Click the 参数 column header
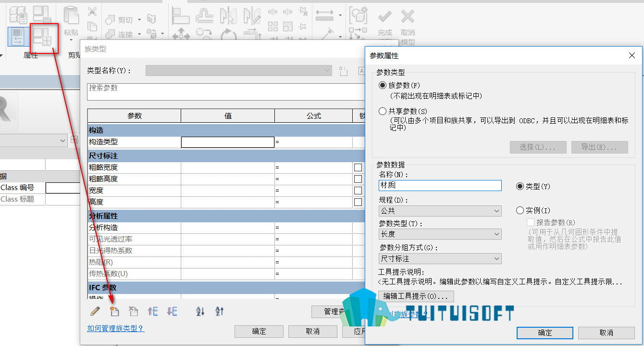The height and width of the screenshot is (346, 644). tap(135, 116)
